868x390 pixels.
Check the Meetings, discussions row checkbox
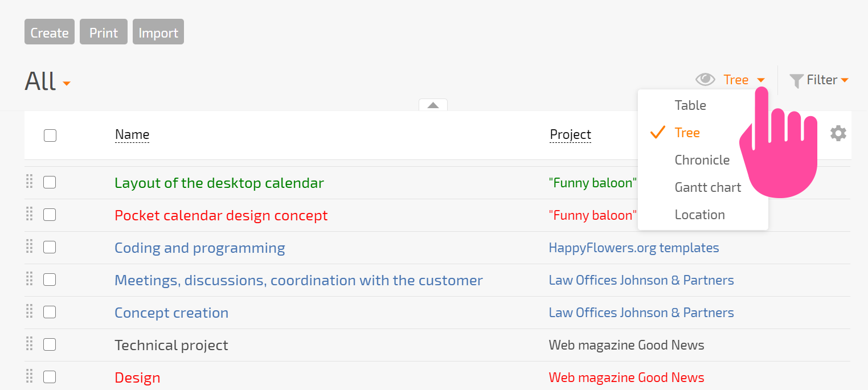(50, 280)
